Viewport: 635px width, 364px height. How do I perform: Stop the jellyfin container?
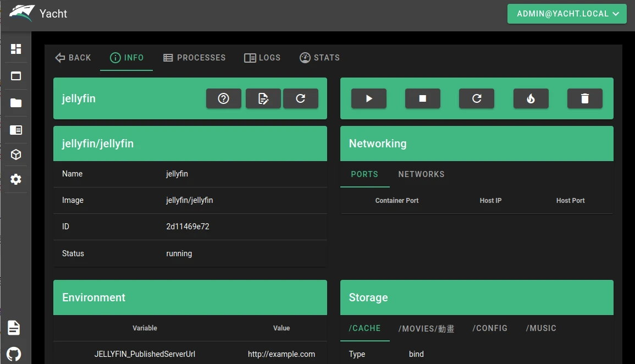point(423,98)
